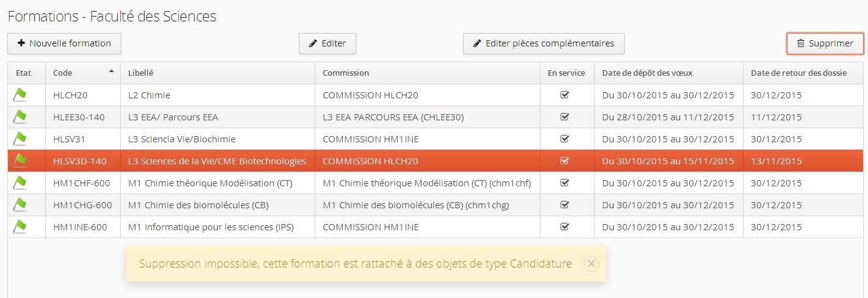Click green flag beside HM1CHF-600
The image size is (868, 298).
pyautogui.click(x=20, y=183)
